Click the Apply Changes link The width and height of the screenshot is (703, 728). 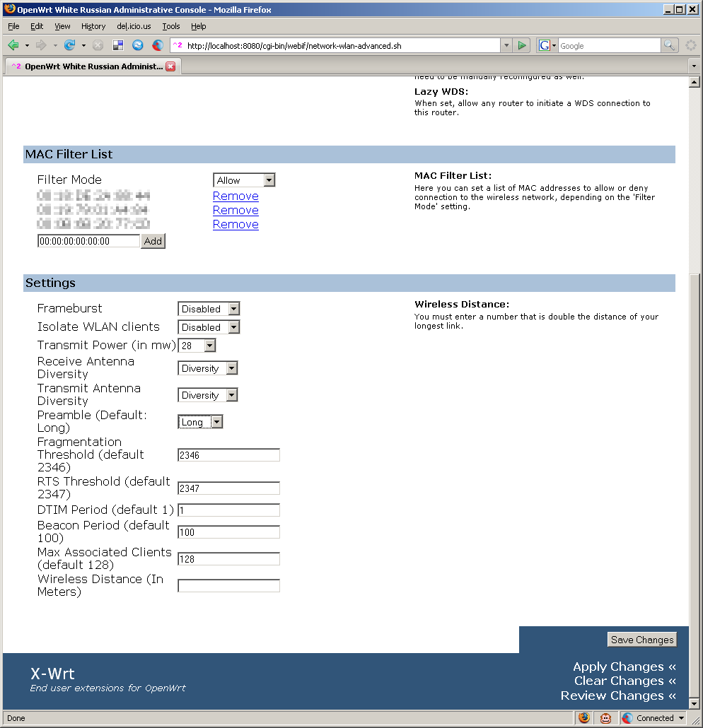point(624,667)
